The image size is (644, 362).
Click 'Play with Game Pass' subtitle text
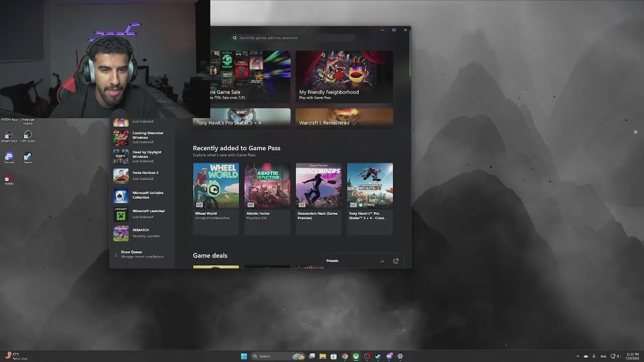click(315, 98)
